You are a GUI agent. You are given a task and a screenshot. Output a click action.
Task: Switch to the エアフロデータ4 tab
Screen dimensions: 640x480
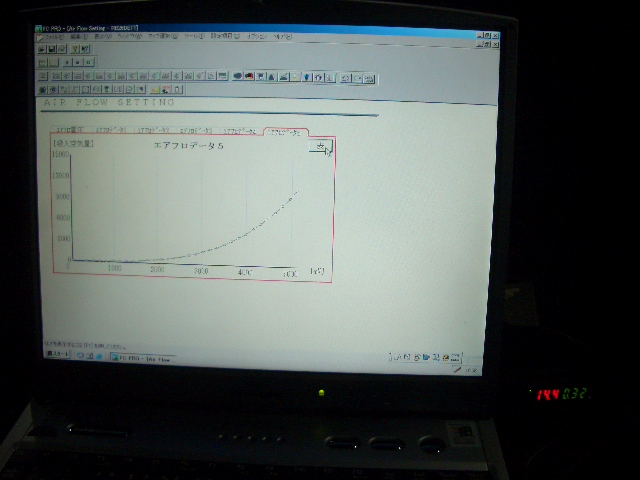click(240, 131)
